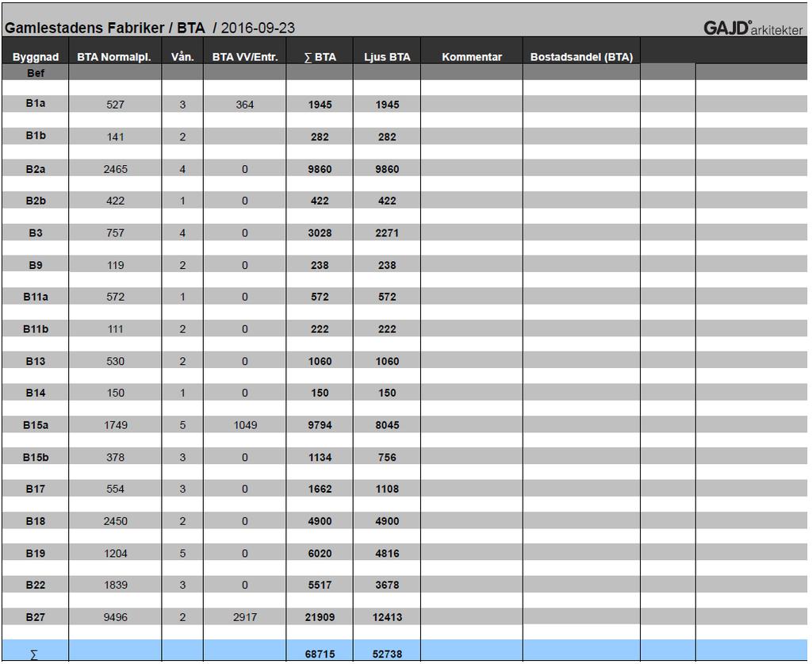This screenshot has height=664, width=812.
Task: Click the B19 normal floor value 1204
Action: 116,553
